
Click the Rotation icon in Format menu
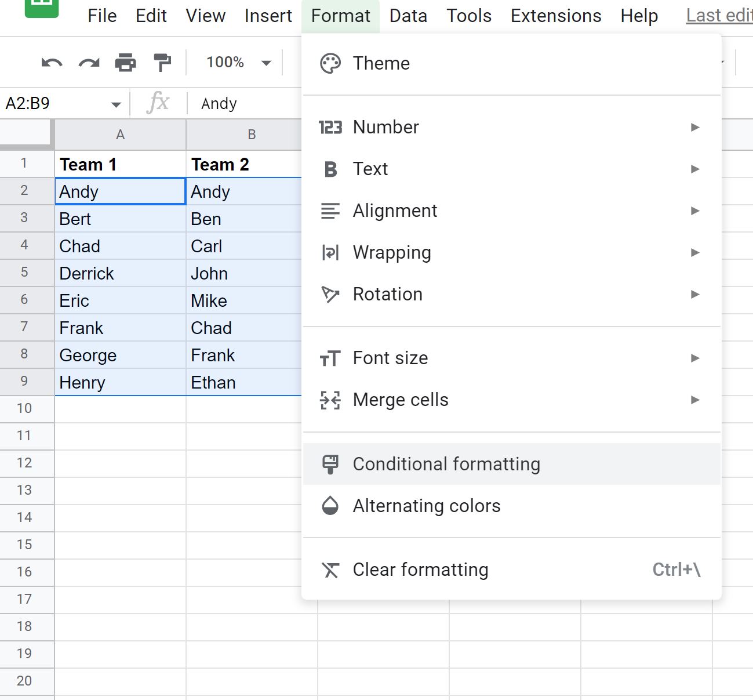coord(330,294)
